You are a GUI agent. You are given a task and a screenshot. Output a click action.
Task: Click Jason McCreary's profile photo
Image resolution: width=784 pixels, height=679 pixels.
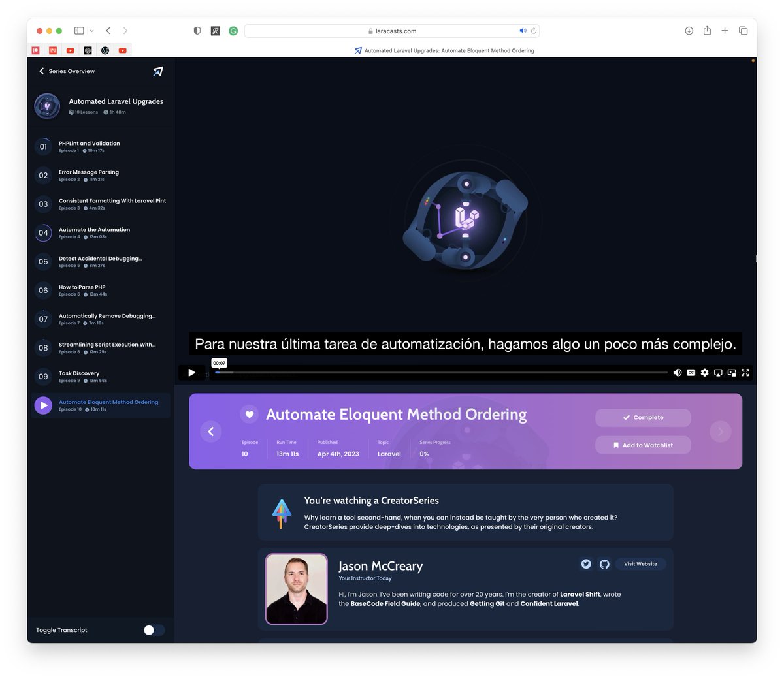click(297, 589)
